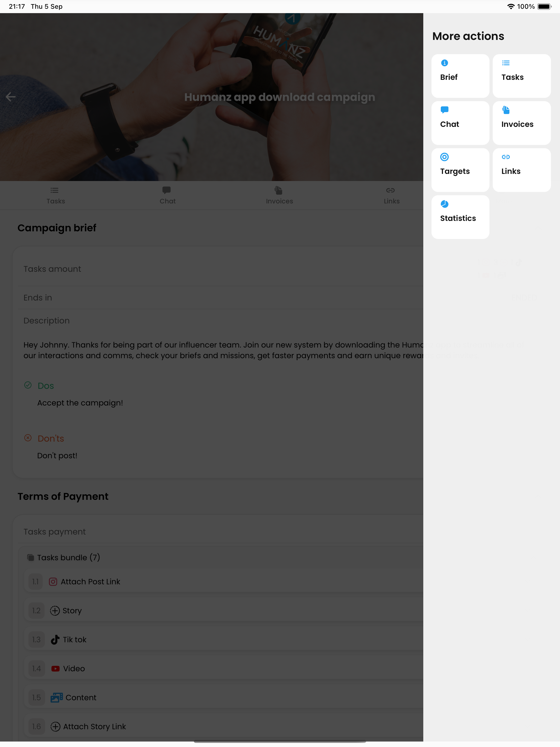Select the Video task row
Image resolution: width=560 pixels, height=747 pixels.
pos(223,669)
